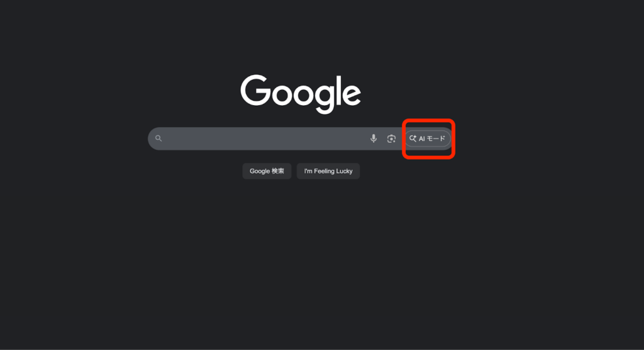644x350 pixels.
Task: Start a search by voice with the mic
Action: (x=374, y=138)
